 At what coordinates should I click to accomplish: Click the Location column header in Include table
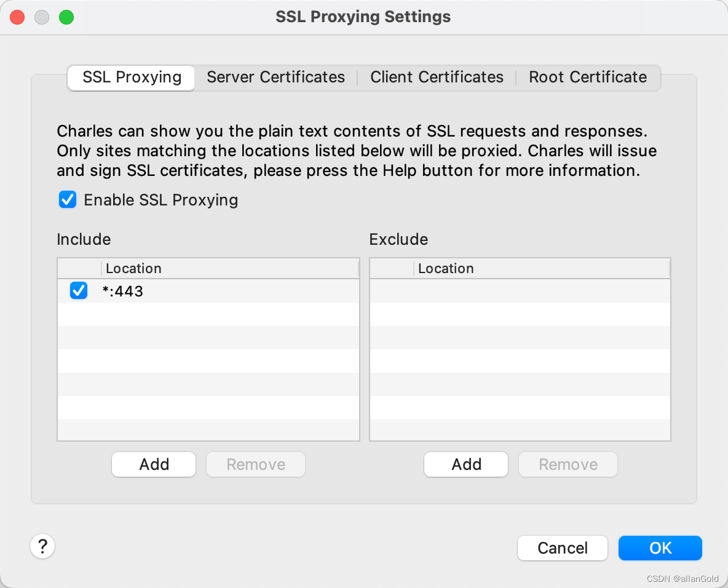tap(133, 268)
